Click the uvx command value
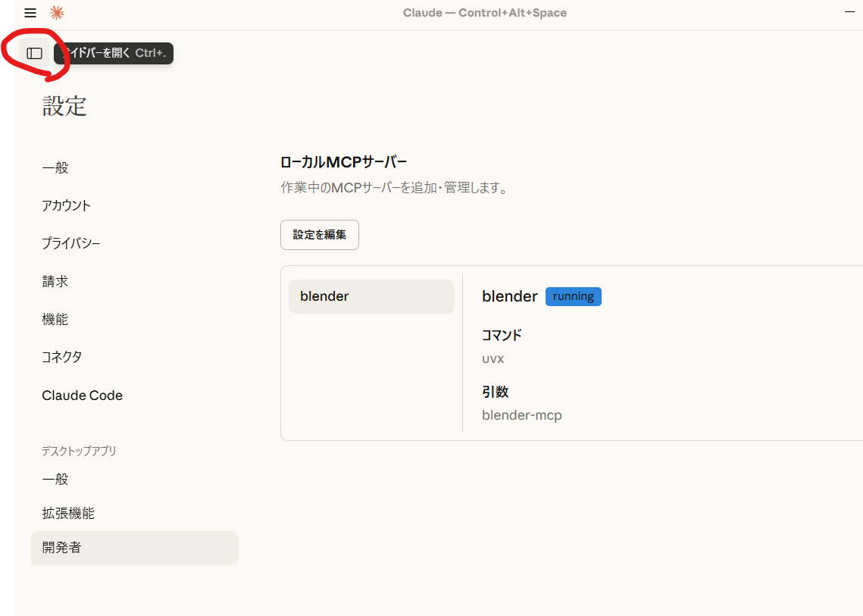The width and height of the screenshot is (863, 616). [x=493, y=359]
